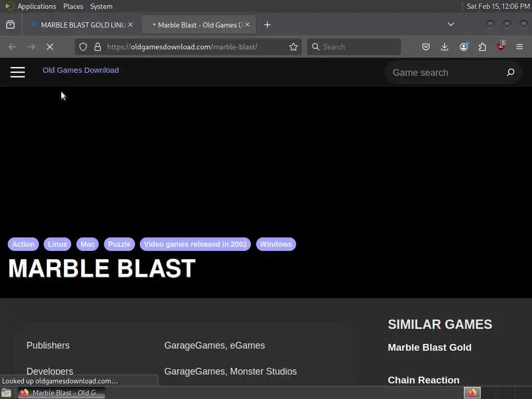Open a new browser tab
The height and width of the screenshot is (399, 532).
(x=268, y=25)
